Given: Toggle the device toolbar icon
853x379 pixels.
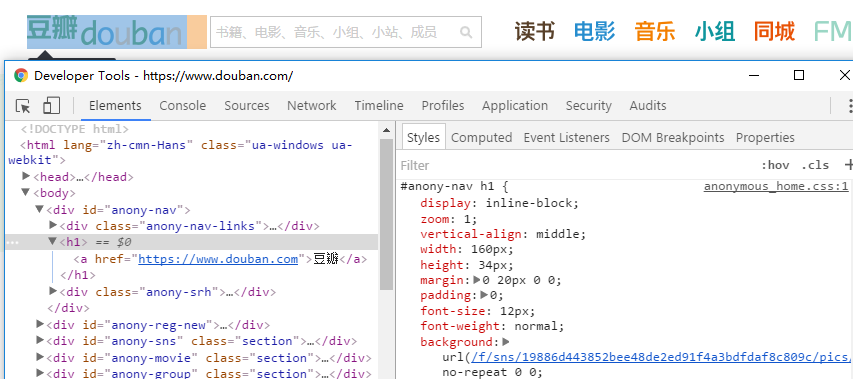Looking at the screenshot, I should 51,105.
